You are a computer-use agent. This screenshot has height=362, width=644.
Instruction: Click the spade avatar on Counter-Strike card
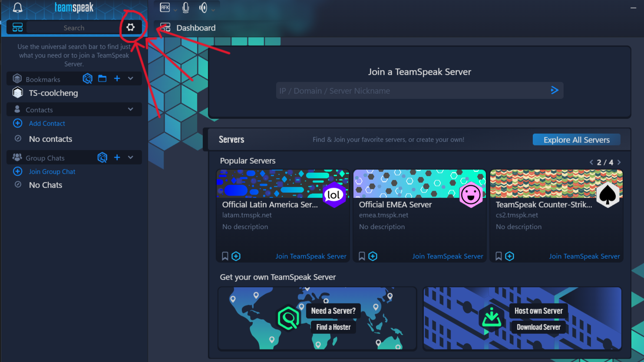click(608, 194)
